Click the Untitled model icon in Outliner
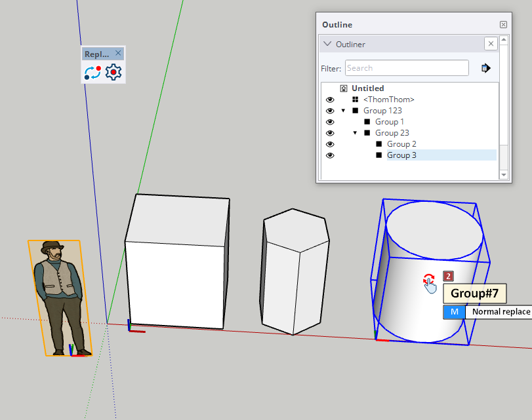 tap(343, 88)
